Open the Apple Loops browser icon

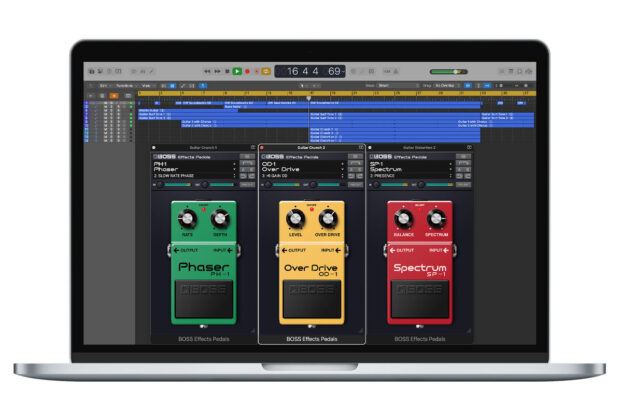click(x=520, y=72)
